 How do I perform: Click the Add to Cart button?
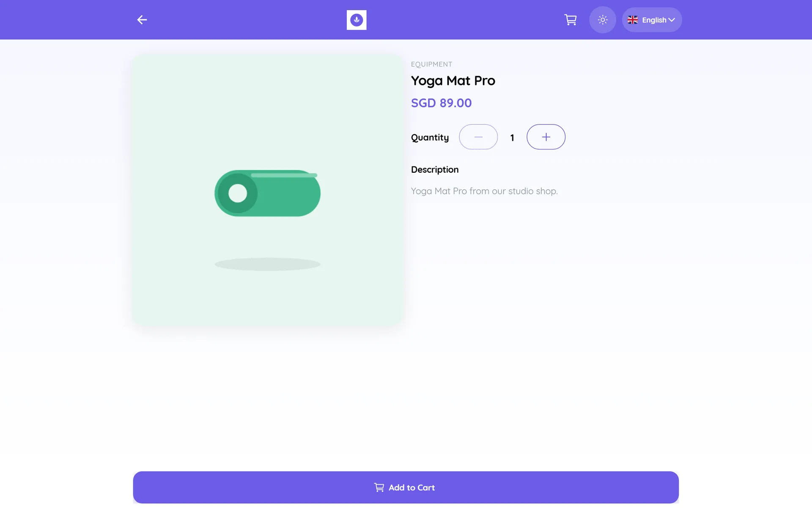click(406, 487)
